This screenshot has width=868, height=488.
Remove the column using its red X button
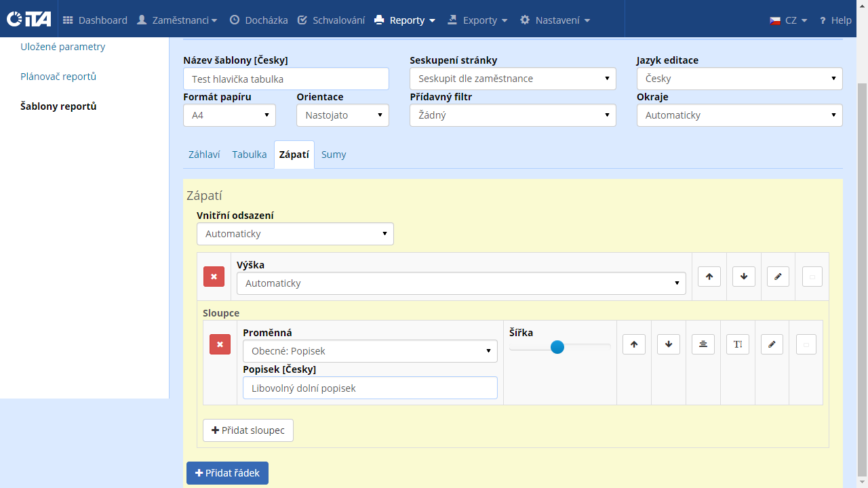[x=220, y=344]
